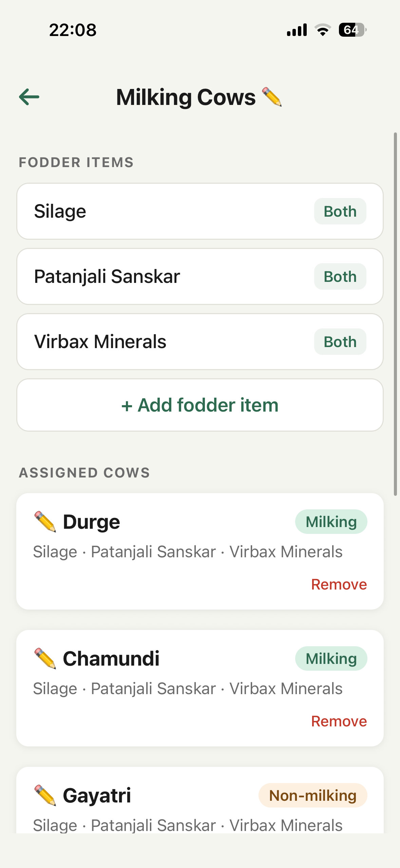Image resolution: width=400 pixels, height=868 pixels.
Task: Toggle the Both badge for Silage
Action: tap(340, 211)
